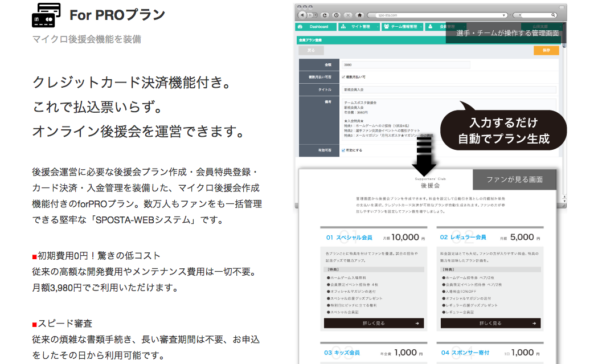
Task: Open the address bar dropdown arrow
Action: point(504,15)
